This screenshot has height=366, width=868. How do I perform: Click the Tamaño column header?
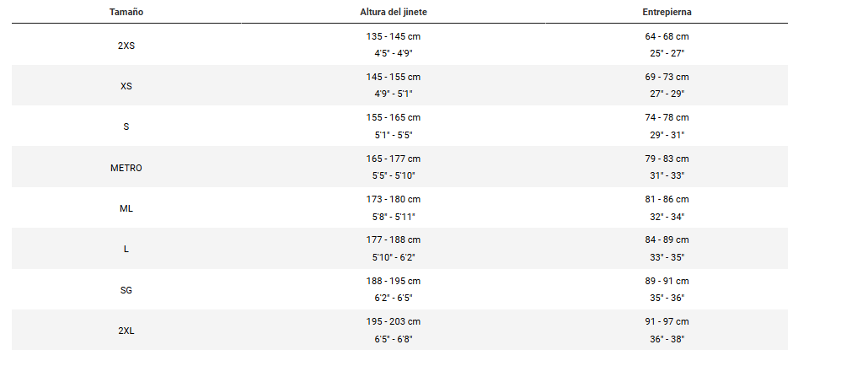pyautogui.click(x=126, y=12)
